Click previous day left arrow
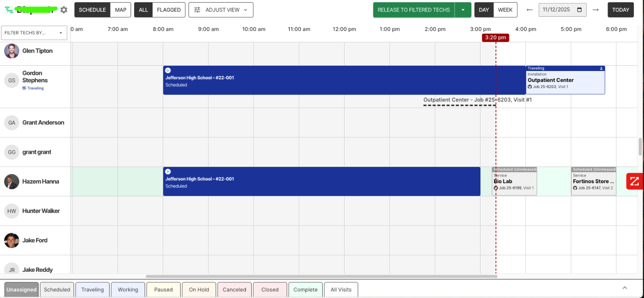644x298 pixels. (530, 10)
